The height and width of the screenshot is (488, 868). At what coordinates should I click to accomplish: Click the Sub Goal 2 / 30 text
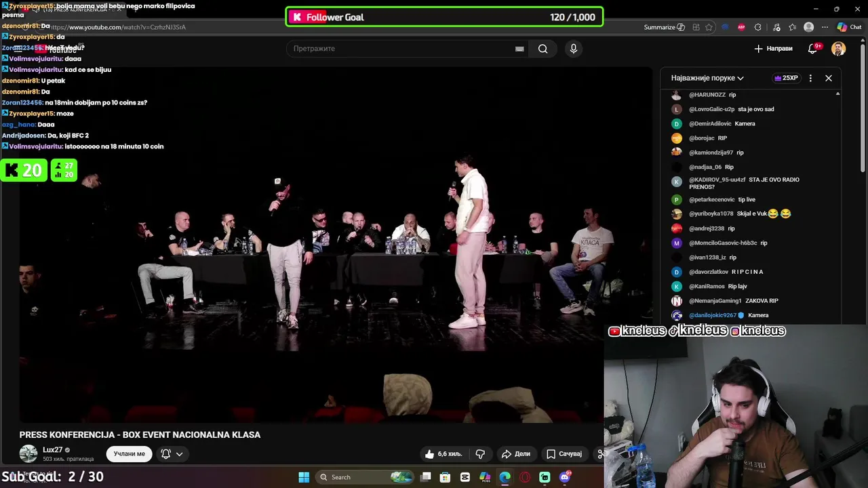tap(52, 476)
